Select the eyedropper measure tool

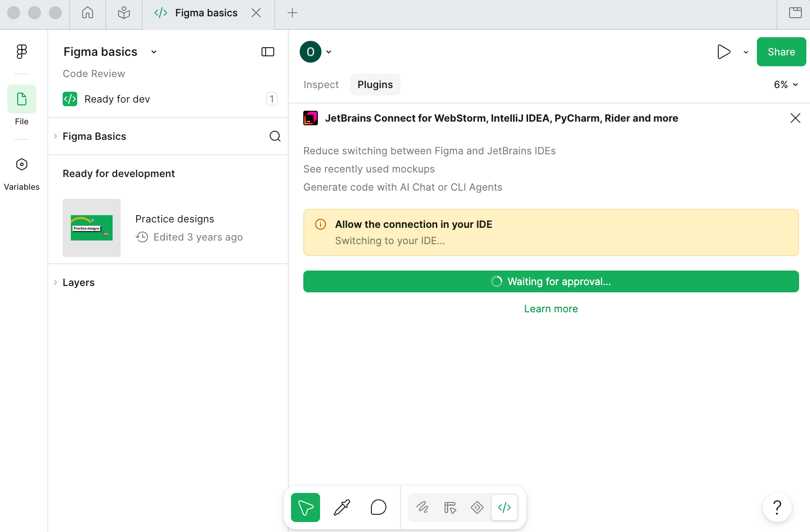pos(342,507)
